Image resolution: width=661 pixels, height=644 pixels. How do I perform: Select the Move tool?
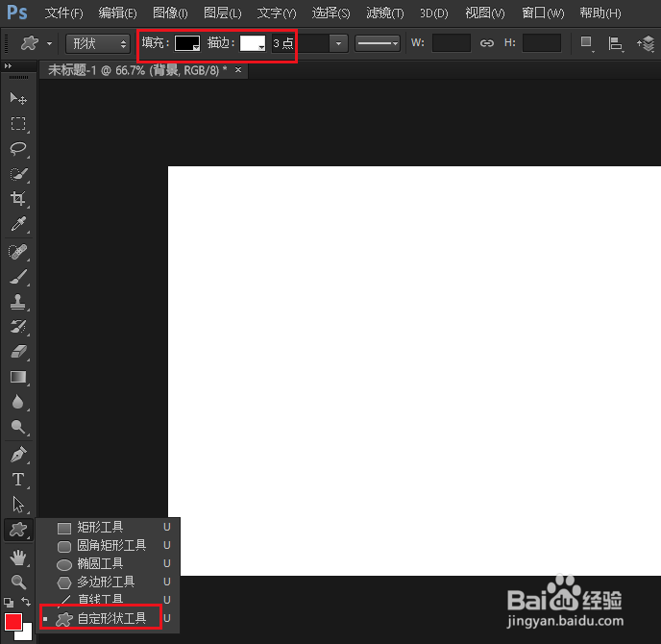pyautogui.click(x=17, y=99)
